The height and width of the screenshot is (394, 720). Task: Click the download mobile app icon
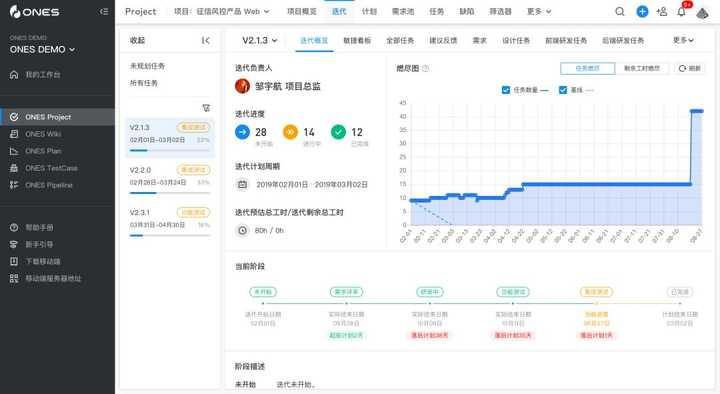(14, 261)
